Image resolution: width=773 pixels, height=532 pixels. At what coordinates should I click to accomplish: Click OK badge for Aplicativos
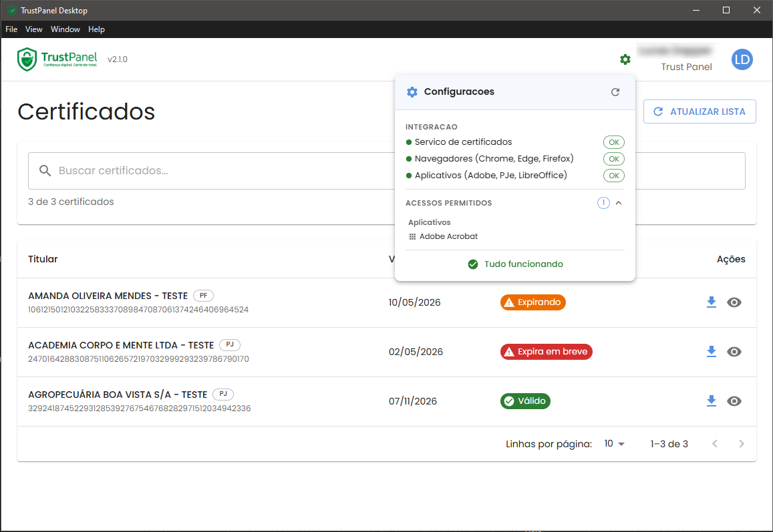[614, 176]
